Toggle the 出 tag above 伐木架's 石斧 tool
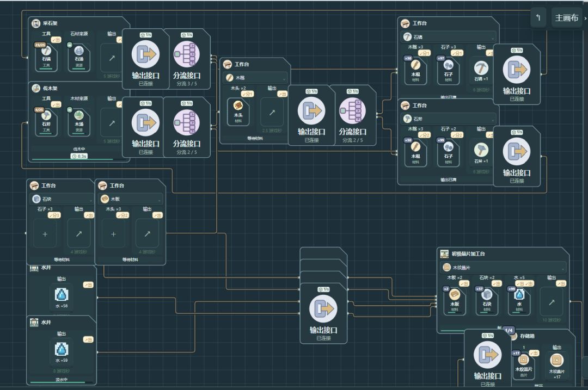The height and width of the screenshot is (390, 588). click(x=56, y=104)
